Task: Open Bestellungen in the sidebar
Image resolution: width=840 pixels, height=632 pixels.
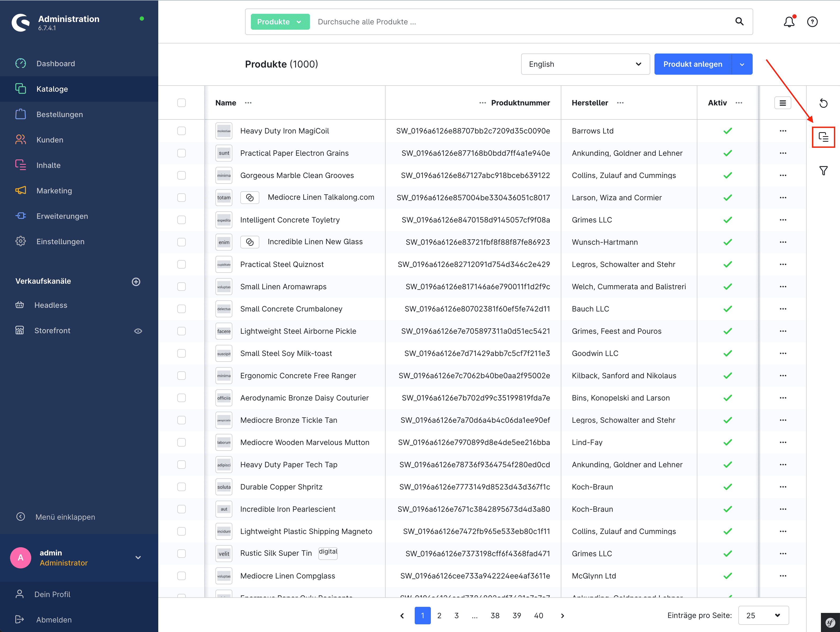Action: point(60,114)
